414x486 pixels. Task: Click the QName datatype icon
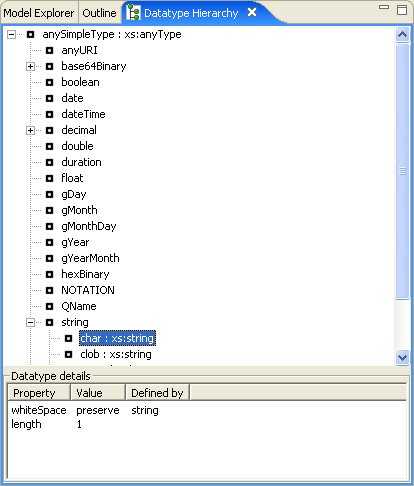(49, 306)
